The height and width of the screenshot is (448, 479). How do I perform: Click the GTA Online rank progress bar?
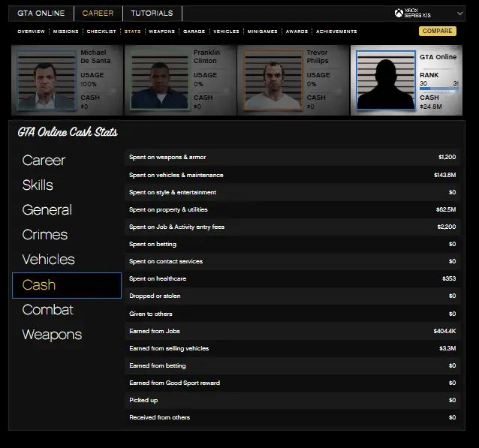tap(438, 89)
